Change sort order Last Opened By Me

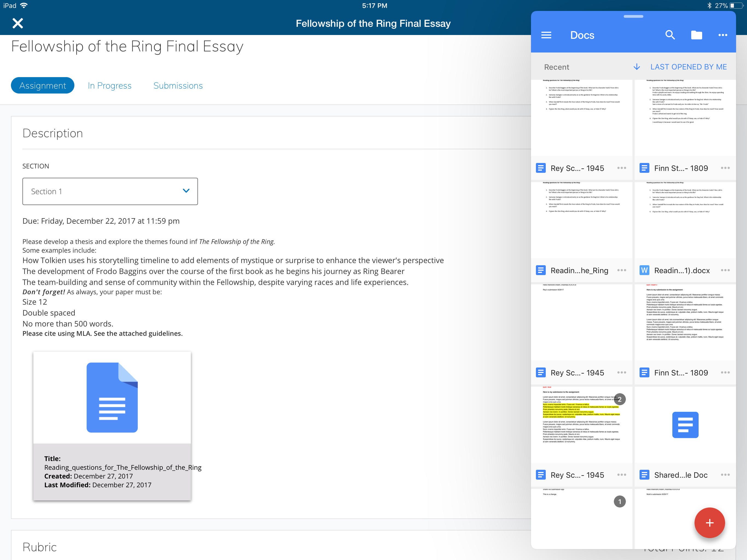tap(688, 67)
